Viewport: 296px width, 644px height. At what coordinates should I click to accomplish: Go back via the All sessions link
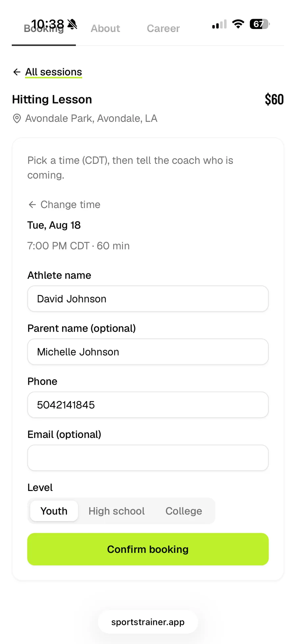[x=54, y=72]
